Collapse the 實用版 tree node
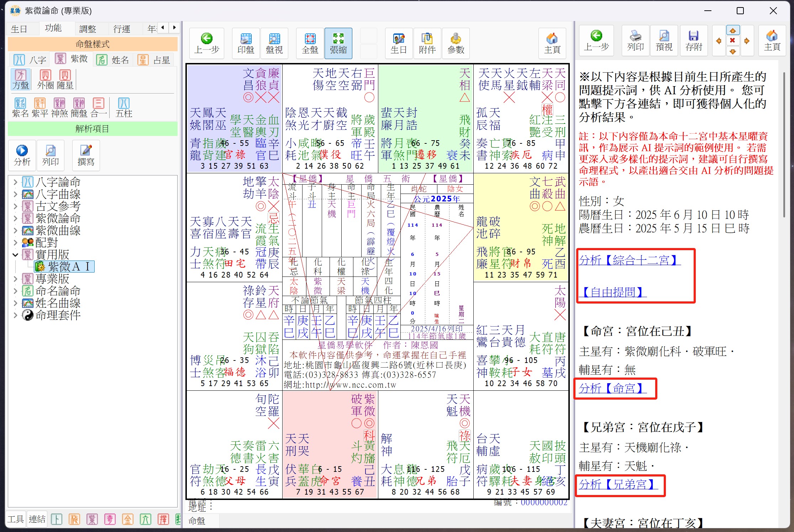 coord(15,255)
